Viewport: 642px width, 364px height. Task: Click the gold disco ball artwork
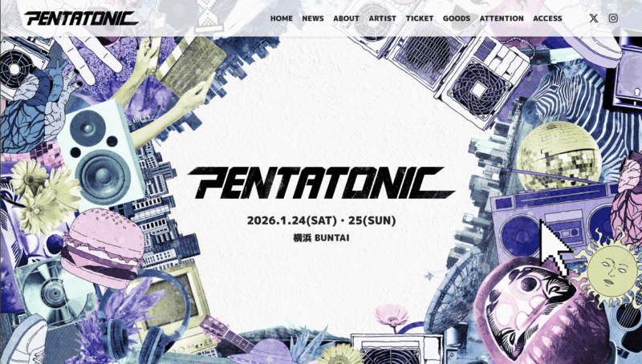coord(558,154)
